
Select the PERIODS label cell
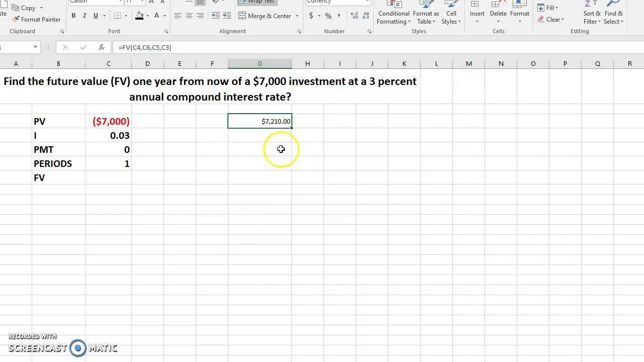pos(58,163)
